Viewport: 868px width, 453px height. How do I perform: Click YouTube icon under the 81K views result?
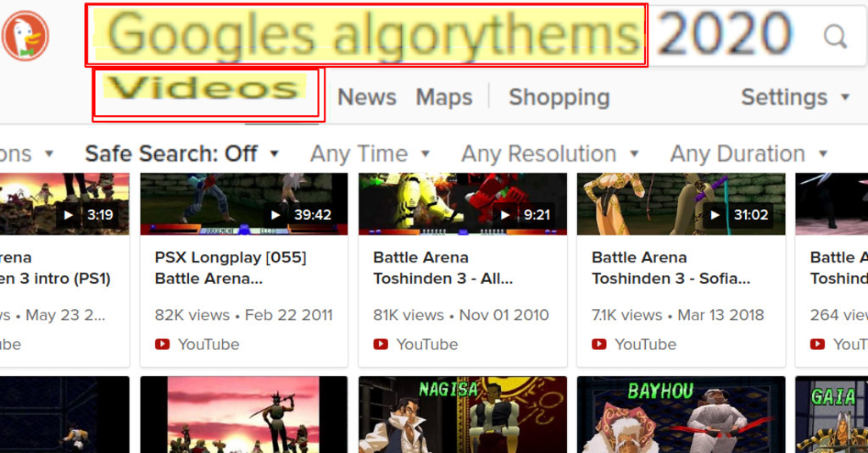(x=381, y=344)
